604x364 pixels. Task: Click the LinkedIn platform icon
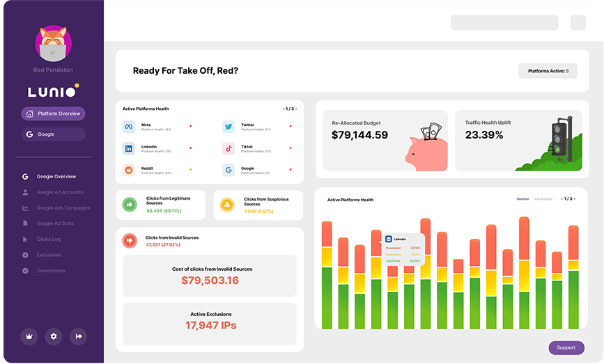pyautogui.click(x=129, y=148)
